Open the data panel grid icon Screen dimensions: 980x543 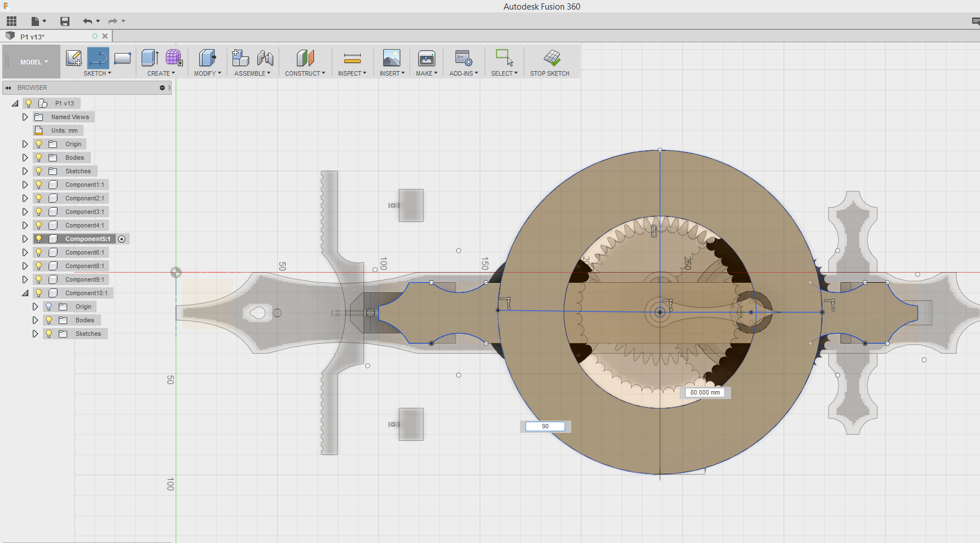(x=12, y=21)
